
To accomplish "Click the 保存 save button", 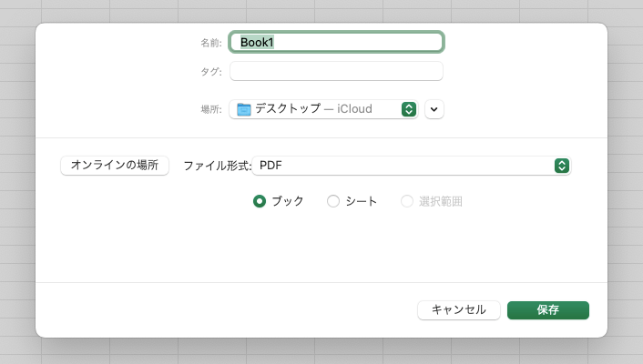I will (x=548, y=310).
